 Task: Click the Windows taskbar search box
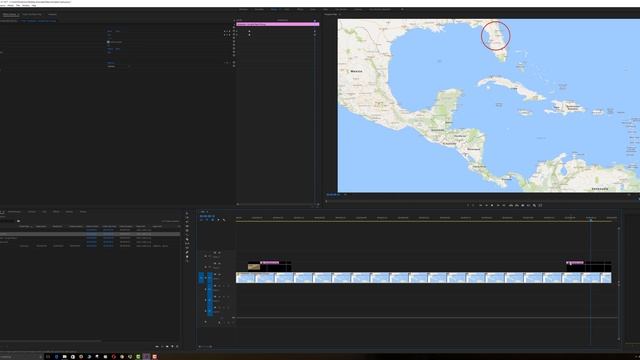[x=21, y=357]
